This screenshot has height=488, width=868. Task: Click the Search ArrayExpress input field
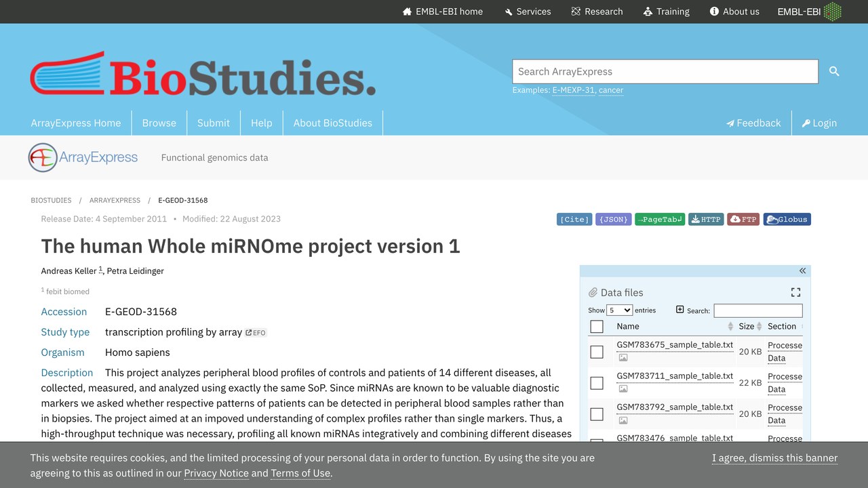665,71
